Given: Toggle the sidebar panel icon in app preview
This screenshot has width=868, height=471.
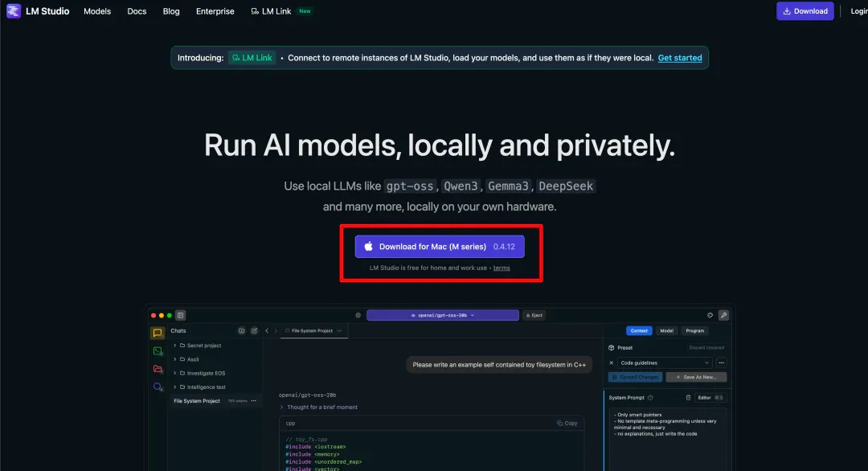Looking at the screenshot, I should [181, 316].
